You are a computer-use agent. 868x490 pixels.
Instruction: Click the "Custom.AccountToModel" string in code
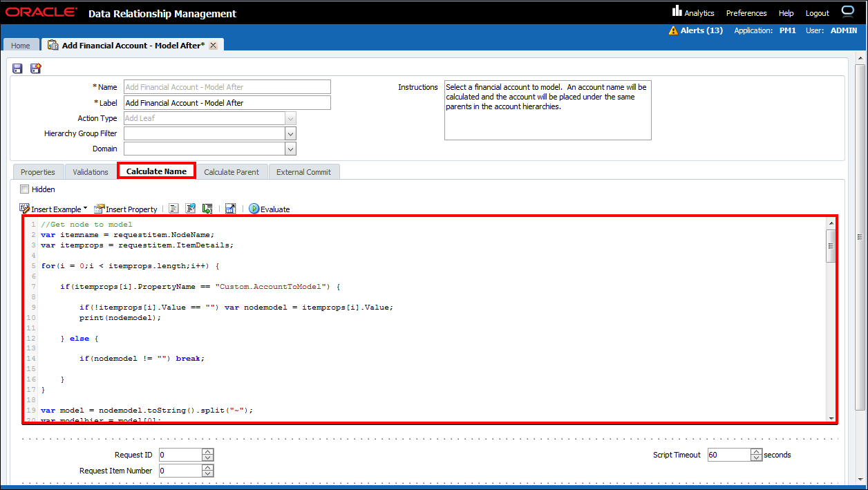[x=271, y=286]
